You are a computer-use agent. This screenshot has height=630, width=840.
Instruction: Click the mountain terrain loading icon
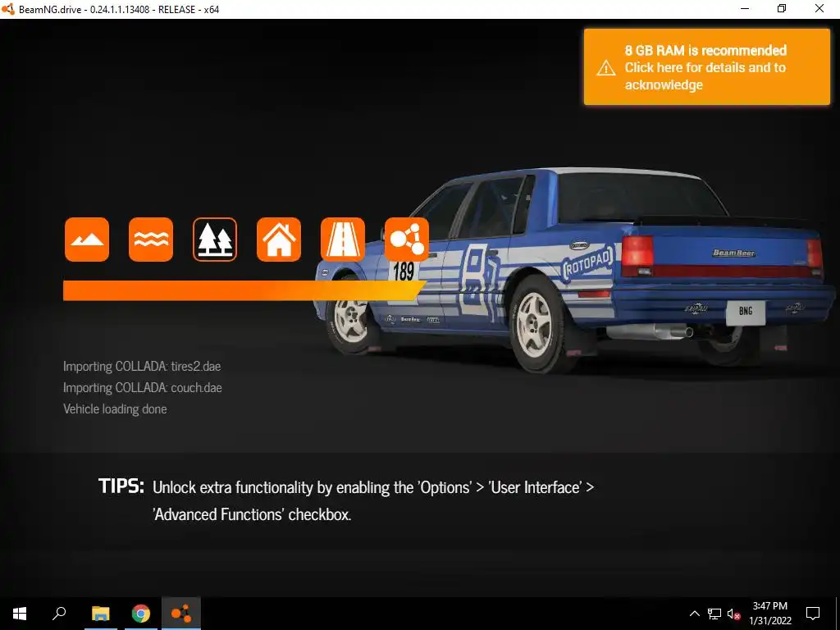point(87,240)
